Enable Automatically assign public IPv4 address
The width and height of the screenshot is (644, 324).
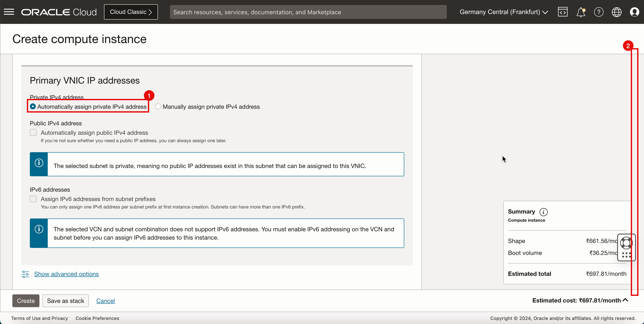(x=33, y=132)
